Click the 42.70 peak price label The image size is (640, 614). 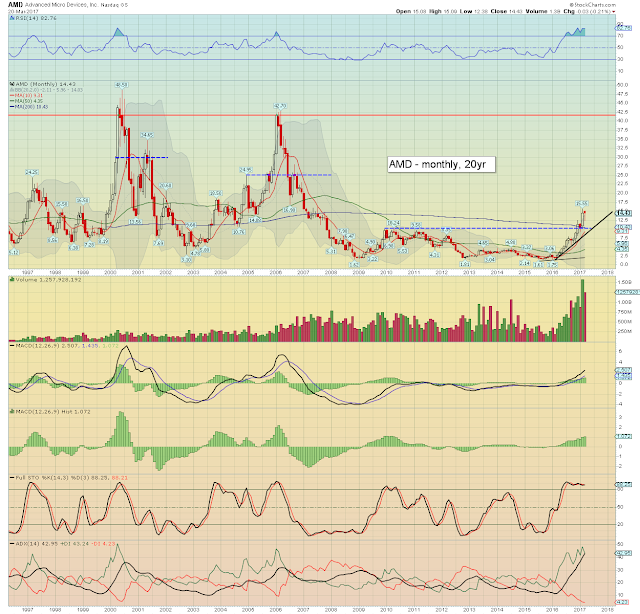point(280,106)
